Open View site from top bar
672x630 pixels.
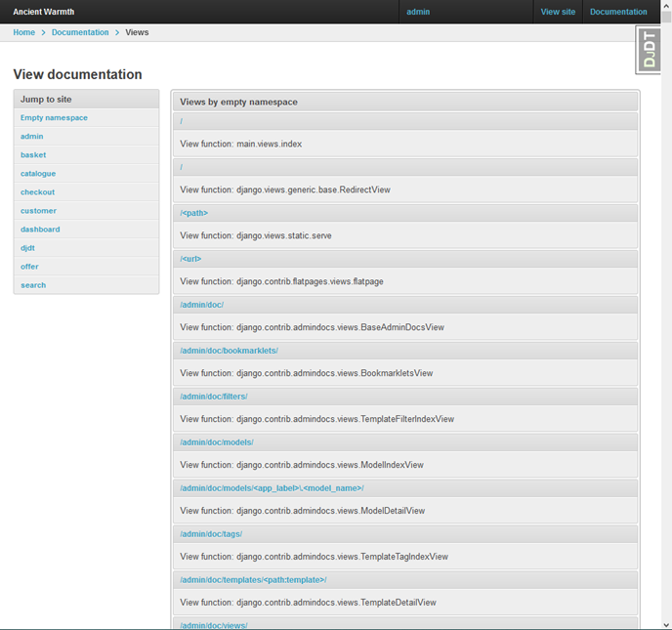tap(558, 12)
